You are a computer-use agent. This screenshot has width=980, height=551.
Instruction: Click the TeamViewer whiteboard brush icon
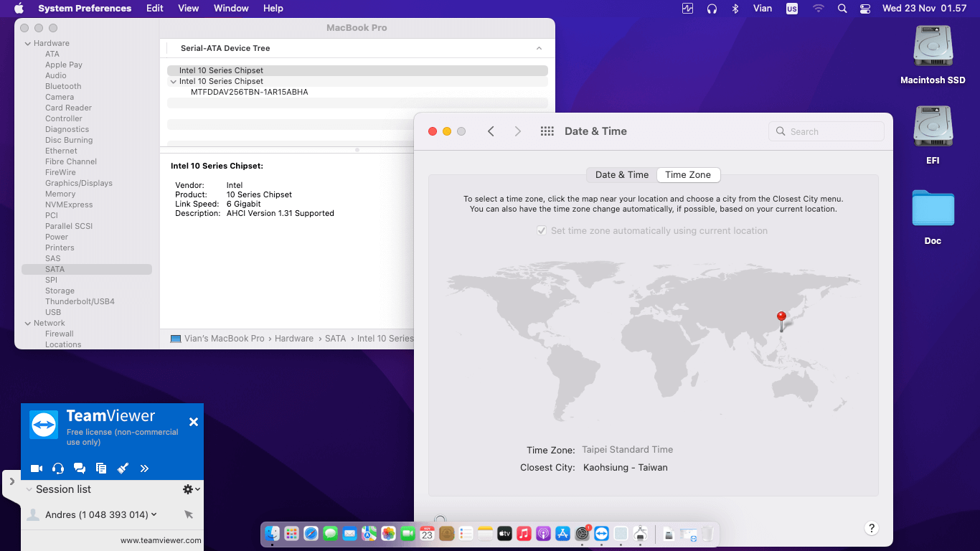[x=123, y=468]
